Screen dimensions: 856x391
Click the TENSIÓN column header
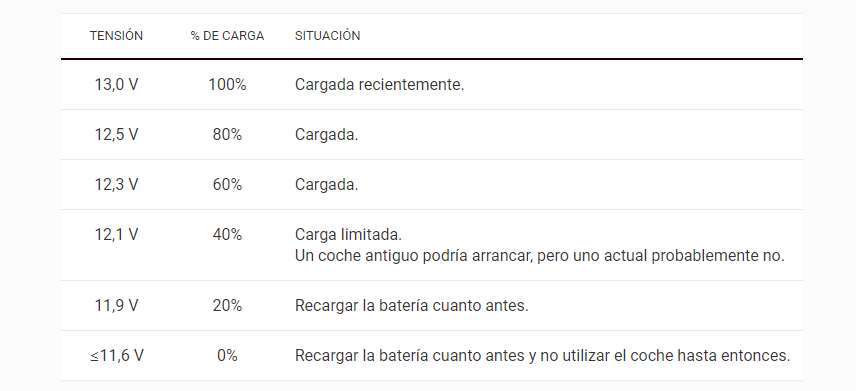click(x=116, y=36)
